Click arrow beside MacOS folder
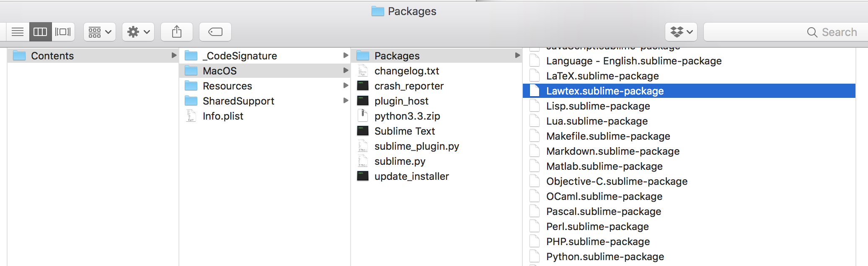 tap(346, 70)
